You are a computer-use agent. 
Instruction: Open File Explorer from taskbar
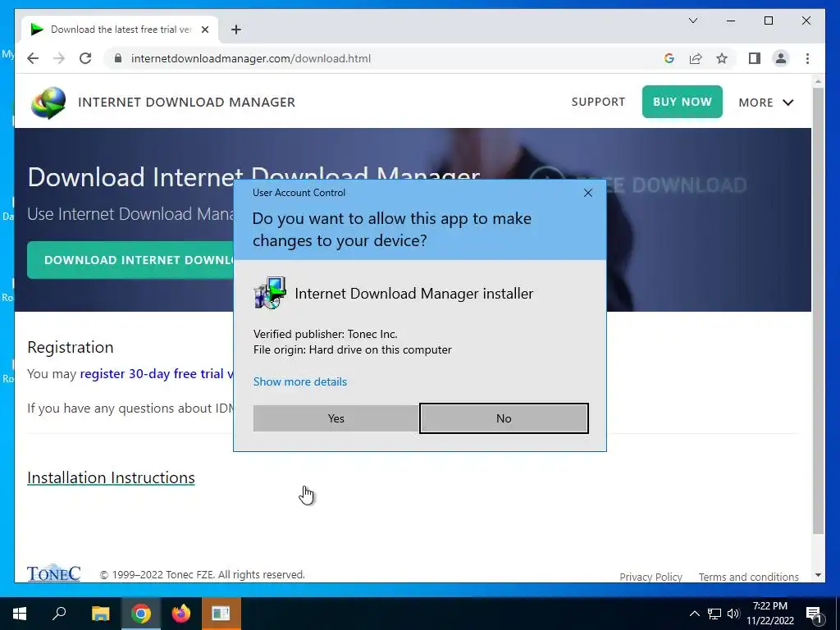pyautogui.click(x=100, y=614)
